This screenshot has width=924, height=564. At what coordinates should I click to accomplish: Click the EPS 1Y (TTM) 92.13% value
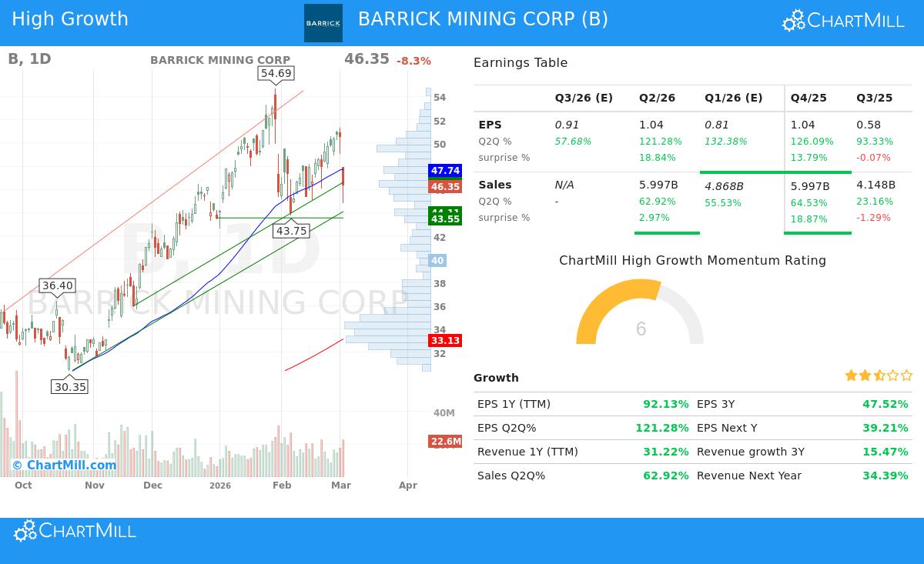(x=668, y=403)
